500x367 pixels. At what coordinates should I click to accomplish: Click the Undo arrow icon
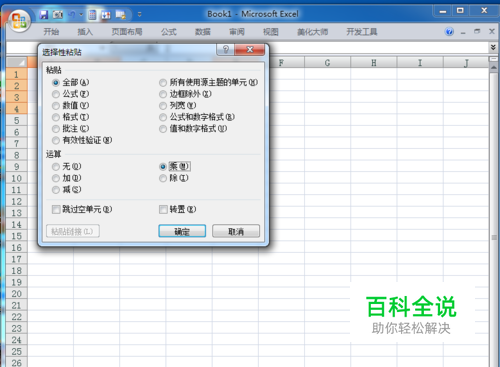click(72, 14)
